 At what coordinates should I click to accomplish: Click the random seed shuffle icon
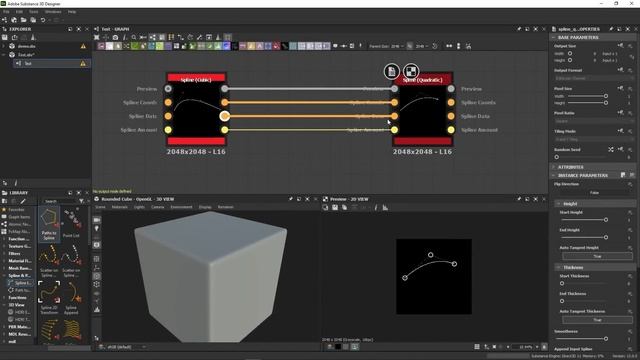611,149
